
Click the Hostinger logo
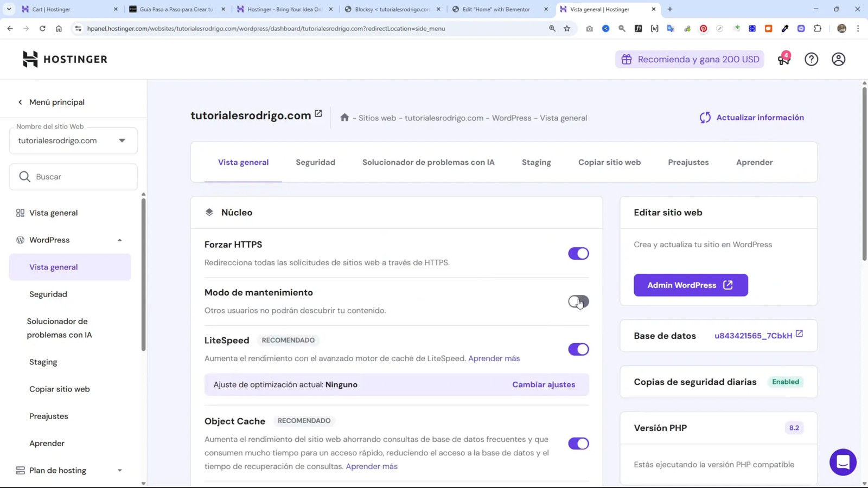64,59
